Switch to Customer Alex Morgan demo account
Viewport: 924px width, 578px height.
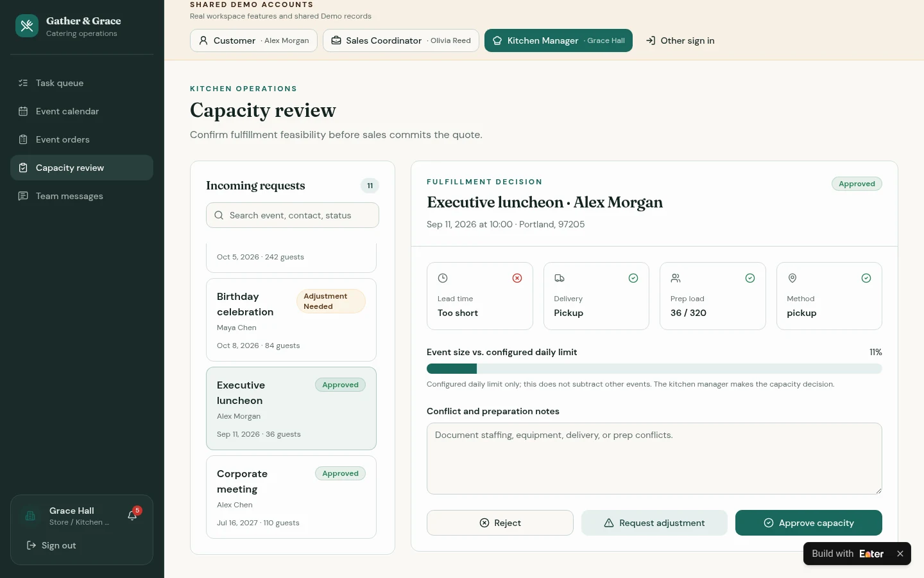(x=253, y=40)
